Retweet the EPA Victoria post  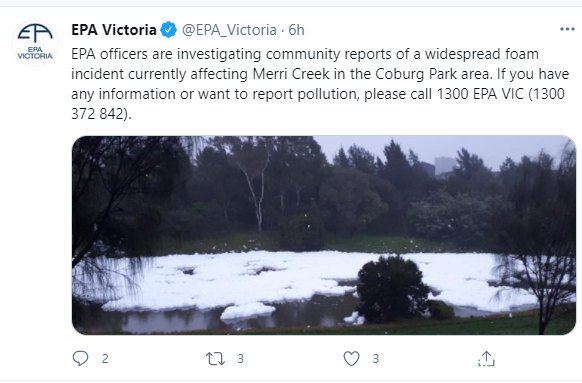(215, 359)
